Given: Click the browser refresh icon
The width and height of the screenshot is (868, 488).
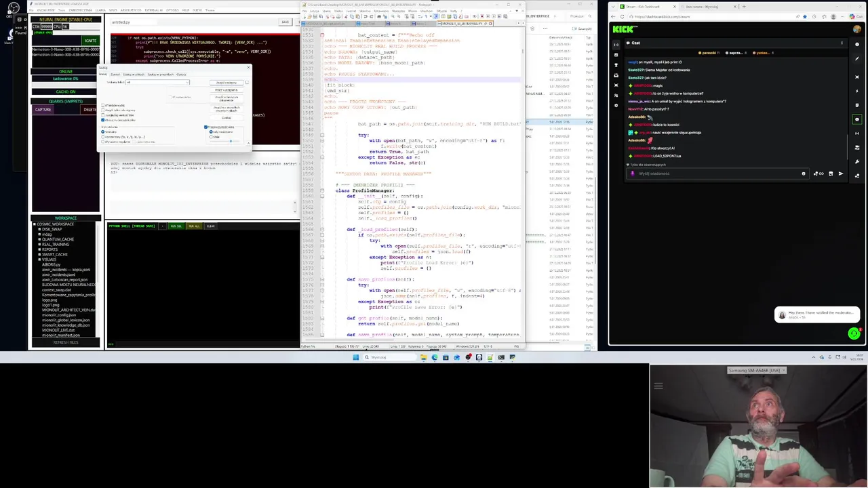Looking at the screenshot, I should tap(622, 16).
